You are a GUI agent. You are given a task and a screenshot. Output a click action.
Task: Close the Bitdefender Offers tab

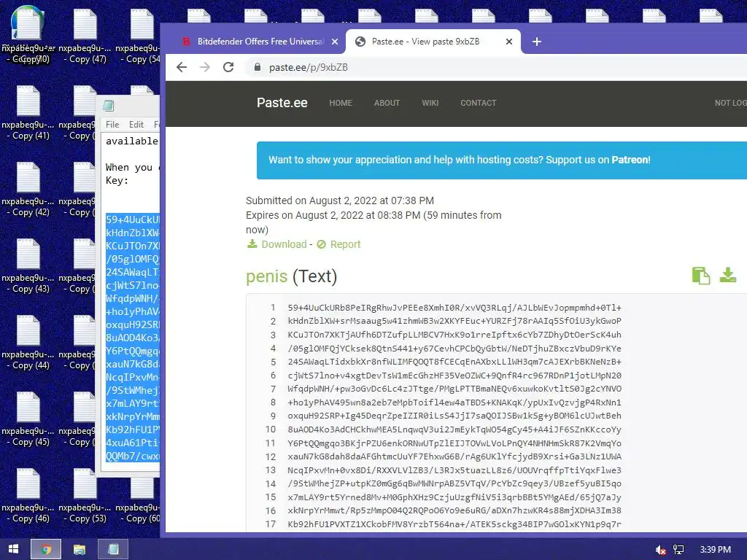point(335,42)
